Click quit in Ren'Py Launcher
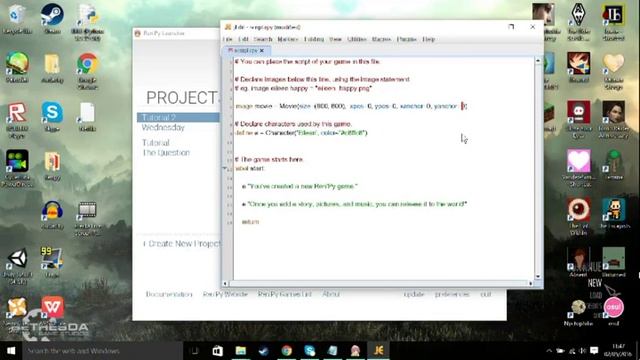The width and height of the screenshot is (640, 360). 486,294
